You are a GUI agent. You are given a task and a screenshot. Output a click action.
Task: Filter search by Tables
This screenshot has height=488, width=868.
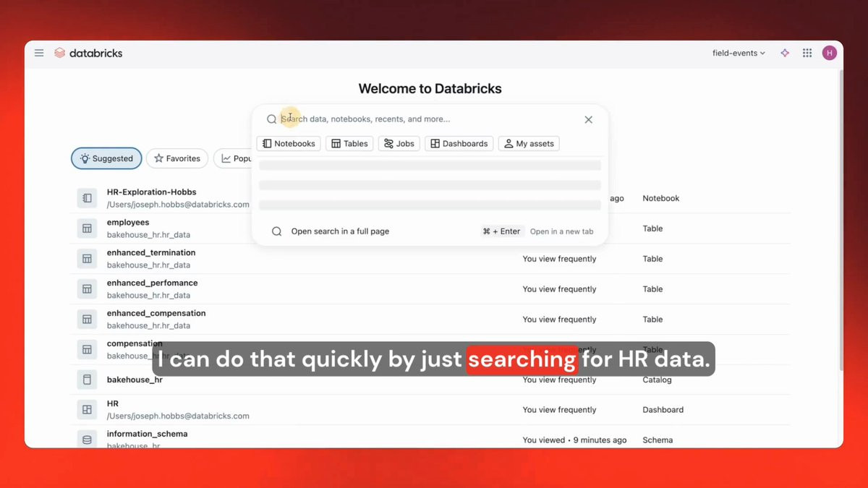[x=349, y=143]
